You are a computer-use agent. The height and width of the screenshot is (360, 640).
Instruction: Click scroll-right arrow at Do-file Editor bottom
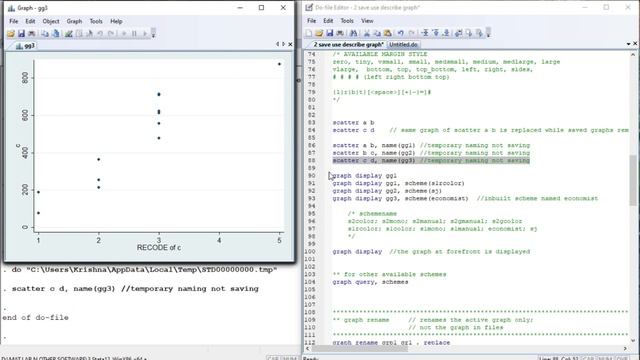[625, 348]
